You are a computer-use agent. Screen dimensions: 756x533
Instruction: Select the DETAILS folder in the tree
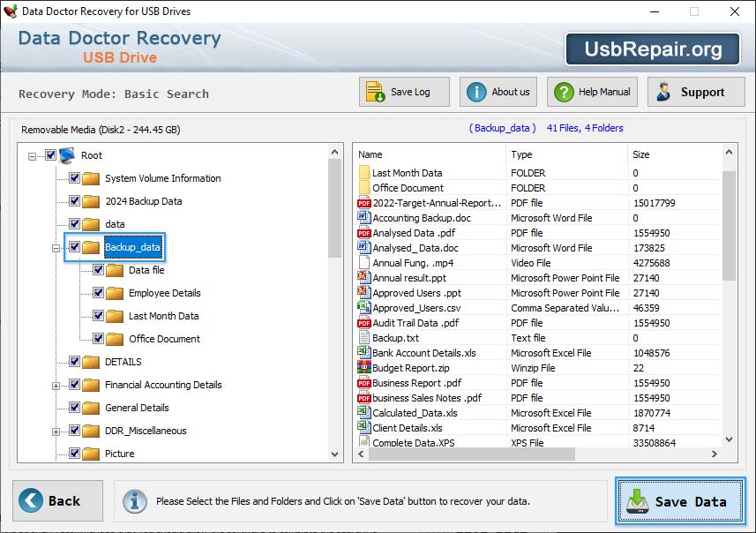[124, 362]
